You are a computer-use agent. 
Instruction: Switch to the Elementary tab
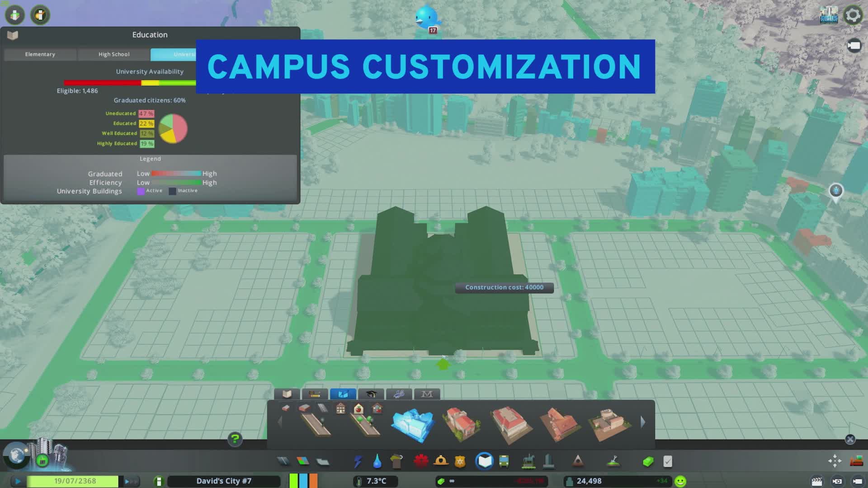click(40, 54)
